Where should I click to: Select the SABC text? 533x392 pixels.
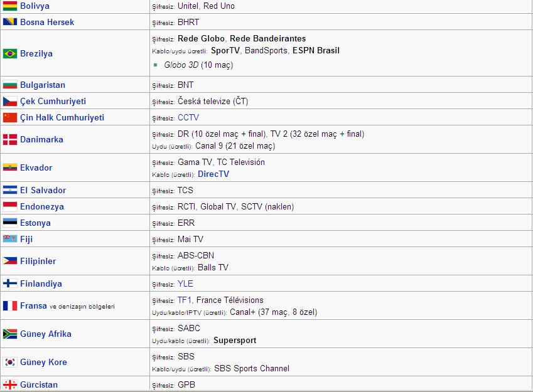pos(189,328)
